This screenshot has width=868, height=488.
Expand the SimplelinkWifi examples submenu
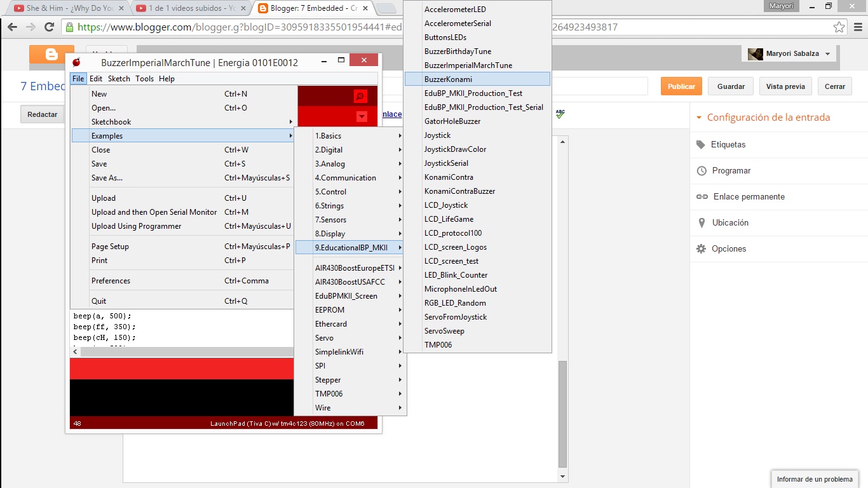(x=350, y=352)
